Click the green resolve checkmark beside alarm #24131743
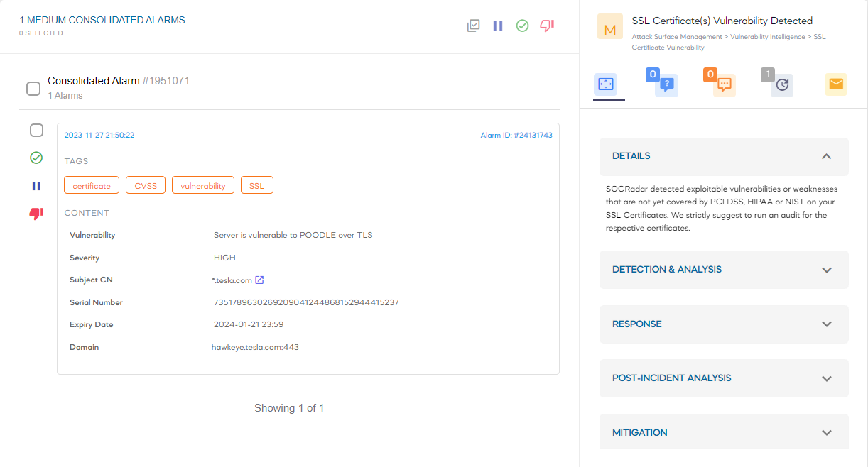The image size is (868, 467). click(x=36, y=158)
